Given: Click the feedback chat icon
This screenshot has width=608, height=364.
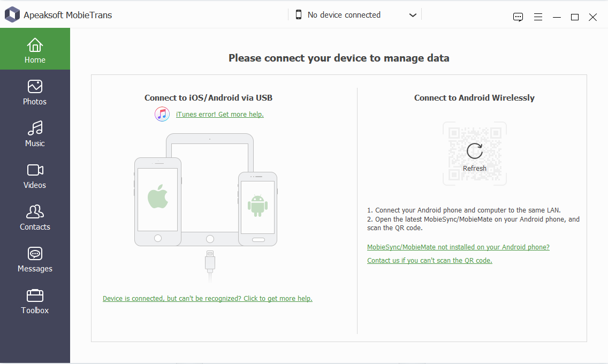Looking at the screenshot, I should click(x=518, y=17).
